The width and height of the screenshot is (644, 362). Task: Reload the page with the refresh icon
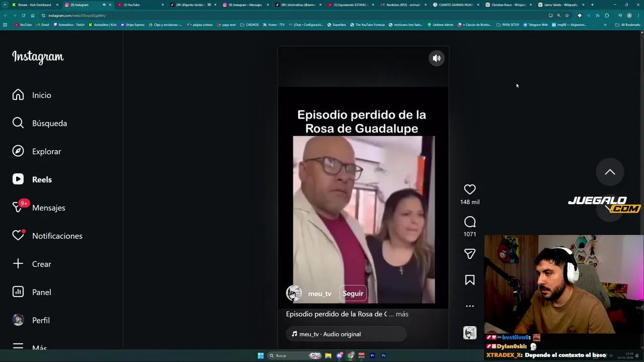pyautogui.click(x=23, y=16)
